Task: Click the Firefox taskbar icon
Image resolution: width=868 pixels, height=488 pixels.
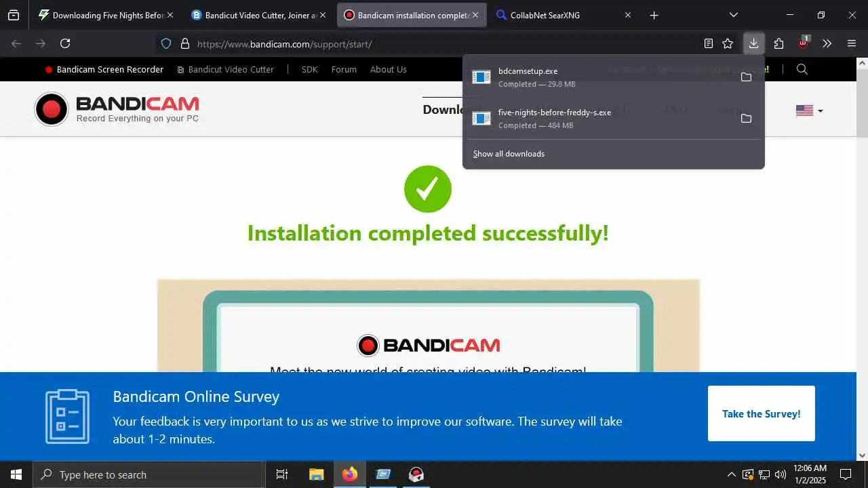Action: (x=350, y=474)
